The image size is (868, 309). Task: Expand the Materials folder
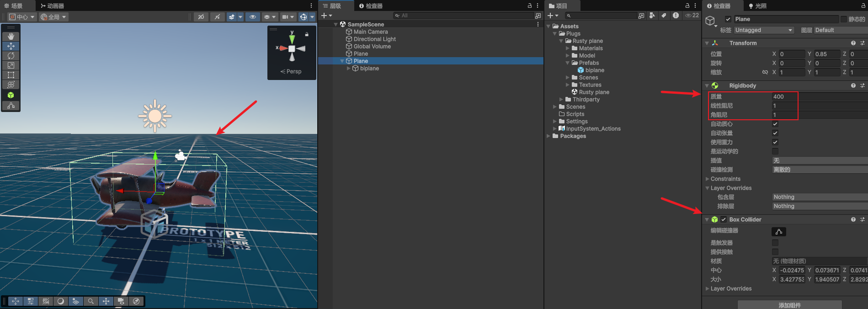[x=568, y=48]
